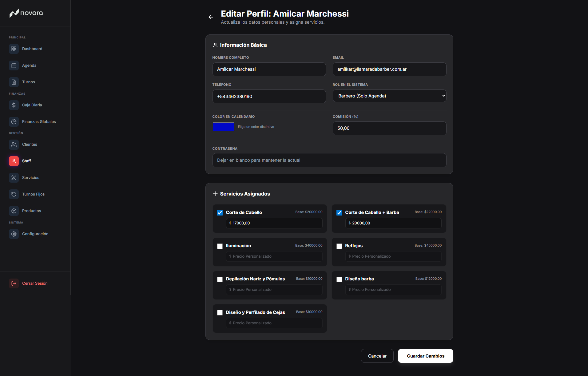
Task: Open Turnos Fijos refresh icon
Action: coord(14,194)
